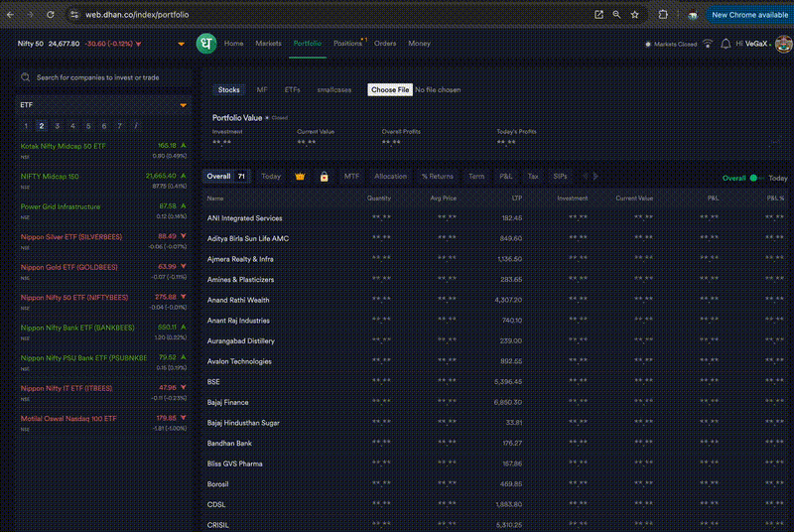Image resolution: width=794 pixels, height=532 pixels.
Task: Toggle the Overall/Today switch
Action: coord(756,179)
